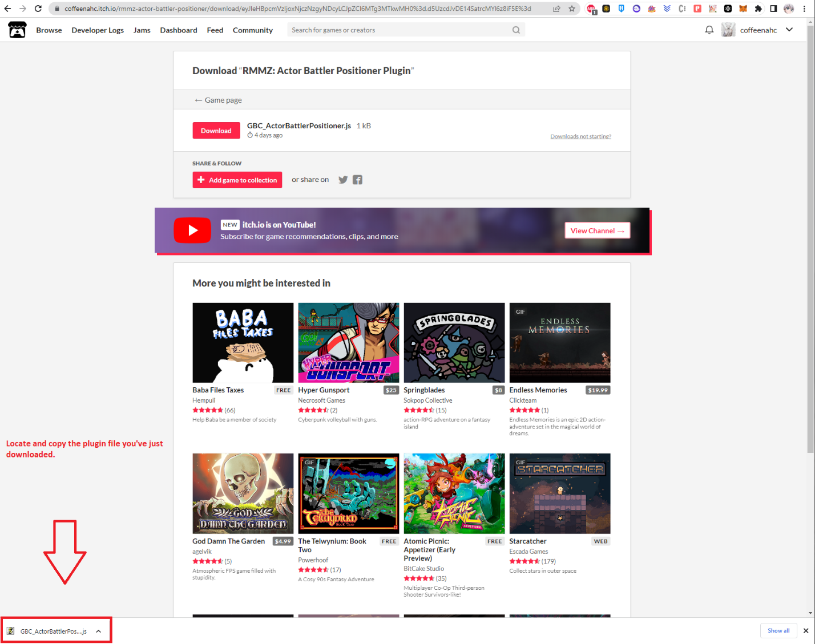Click the coffeenahc username
This screenshot has height=644, width=815.
758,30
